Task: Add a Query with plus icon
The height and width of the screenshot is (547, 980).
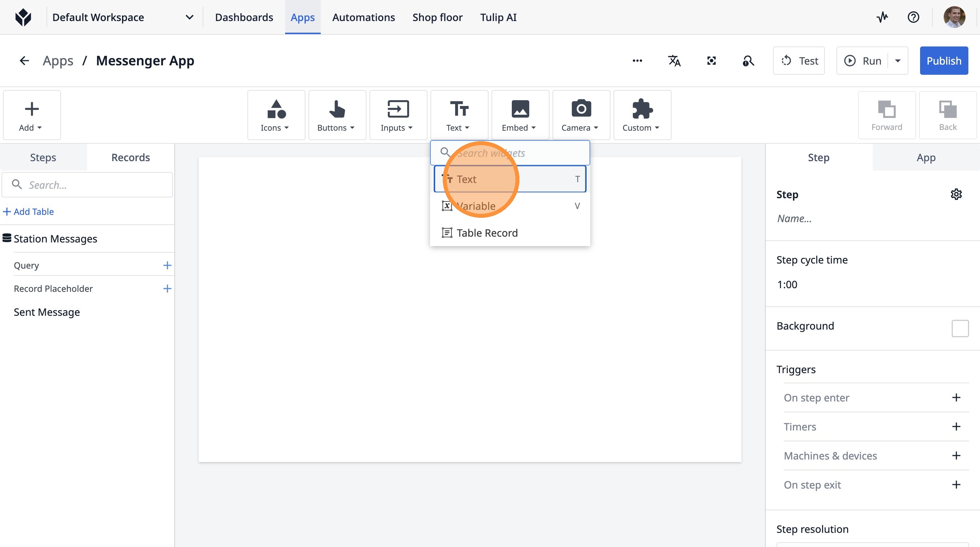Action: point(167,265)
